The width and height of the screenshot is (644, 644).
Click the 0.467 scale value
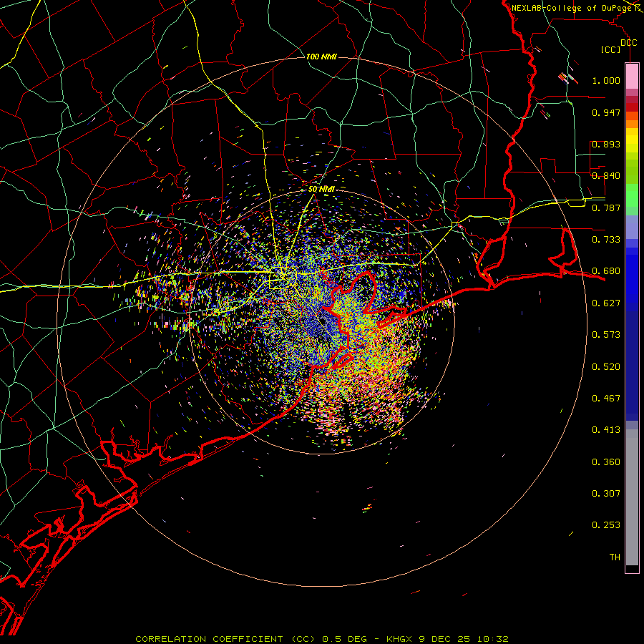pos(606,399)
